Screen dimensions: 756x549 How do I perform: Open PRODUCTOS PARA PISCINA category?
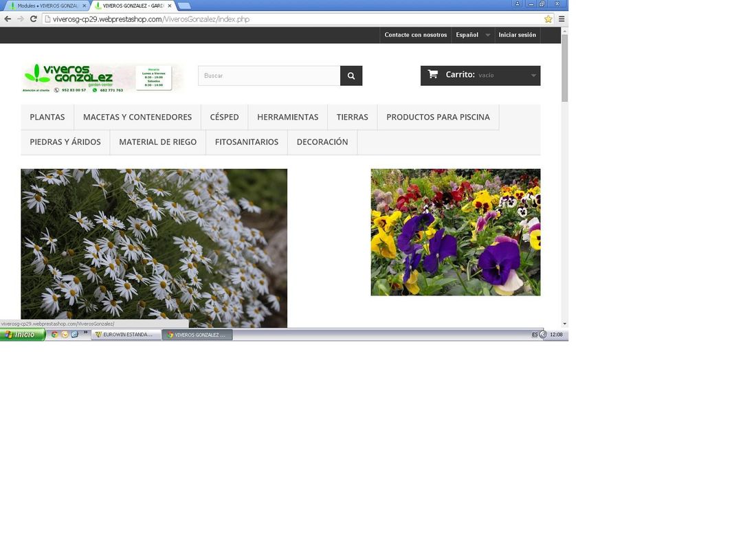tap(438, 117)
